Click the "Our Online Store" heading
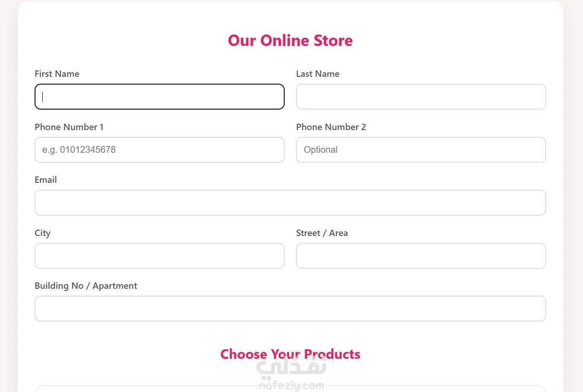Screen dimensions: 583x392 (x=290, y=40)
